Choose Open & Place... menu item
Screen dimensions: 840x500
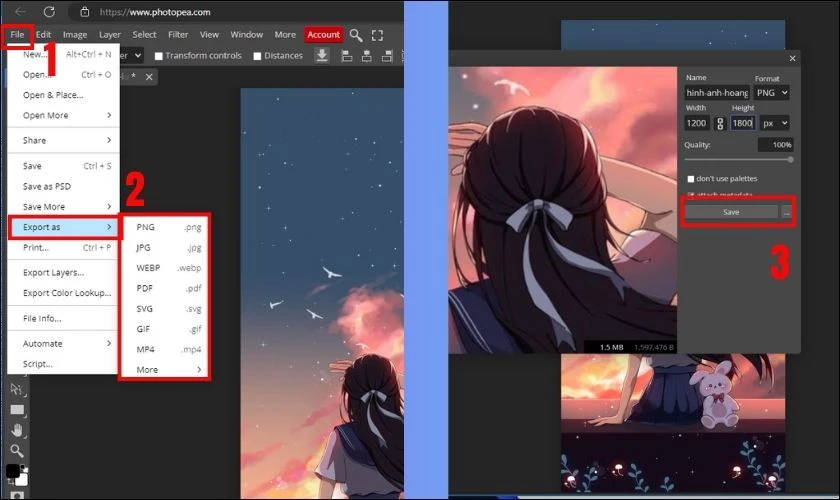(63, 95)
